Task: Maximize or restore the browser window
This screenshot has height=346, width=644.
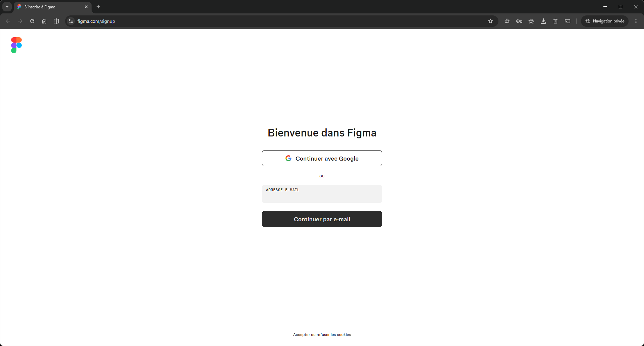Action: pos(621,7)
